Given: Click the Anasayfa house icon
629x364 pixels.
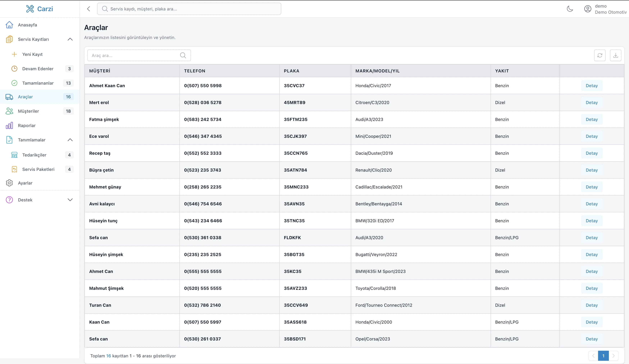Looking at the screenshot, I should point(9,25).
